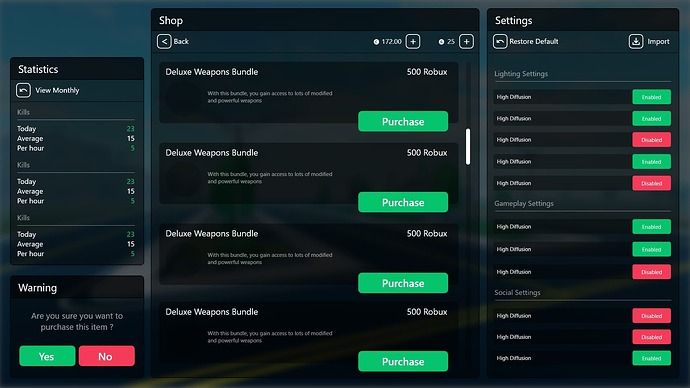Image resolution: width=690 pixels, height=388 pixels.
Task: Click the Shop panel title
Action: (x=171, y=20)
